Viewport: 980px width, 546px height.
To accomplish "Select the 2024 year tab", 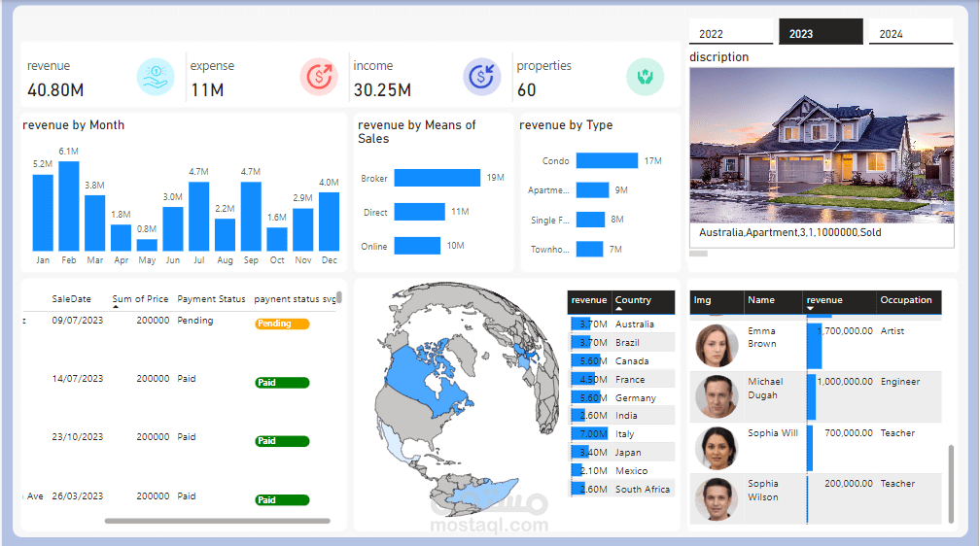I will 911,32.
